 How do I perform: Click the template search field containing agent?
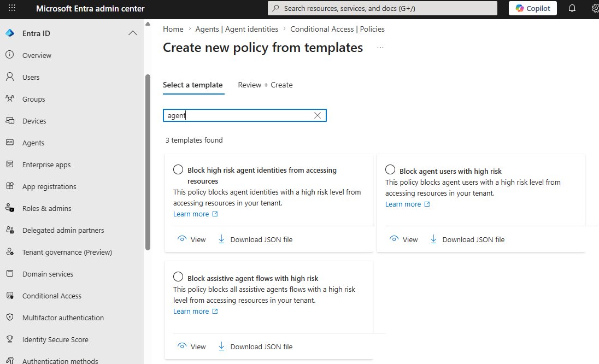(244, 115)
